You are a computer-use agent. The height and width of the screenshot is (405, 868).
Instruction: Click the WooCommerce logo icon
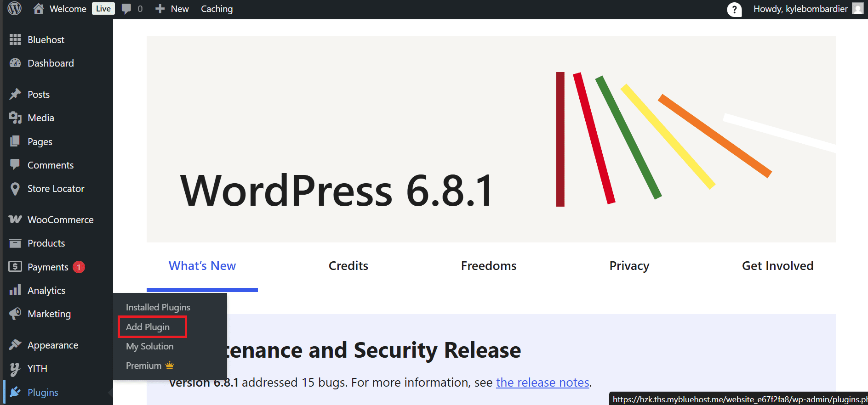pyautogui.click(x=15, y=219)
